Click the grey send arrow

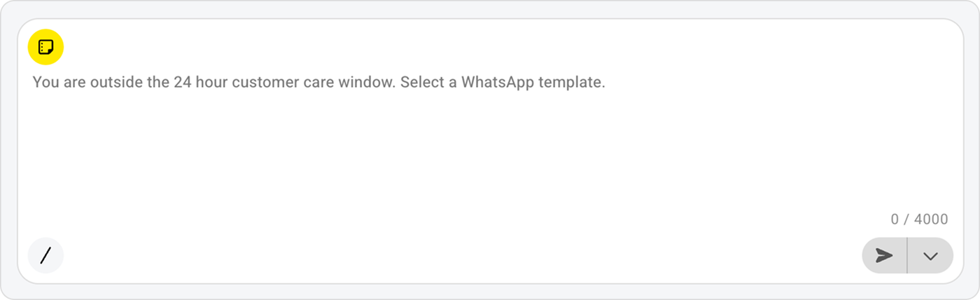point(885,256)
